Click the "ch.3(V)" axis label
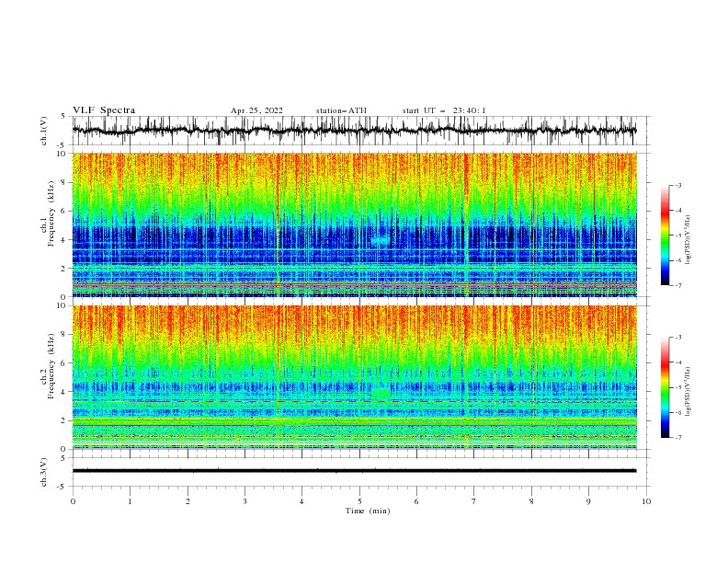 44,472
